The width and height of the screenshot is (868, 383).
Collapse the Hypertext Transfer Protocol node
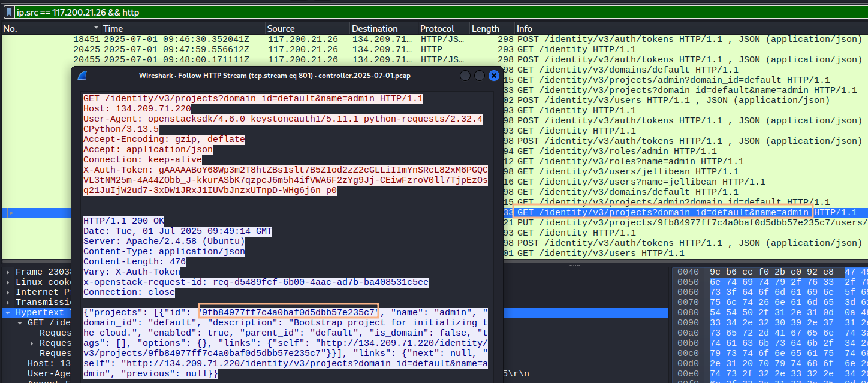click(8, 313)
